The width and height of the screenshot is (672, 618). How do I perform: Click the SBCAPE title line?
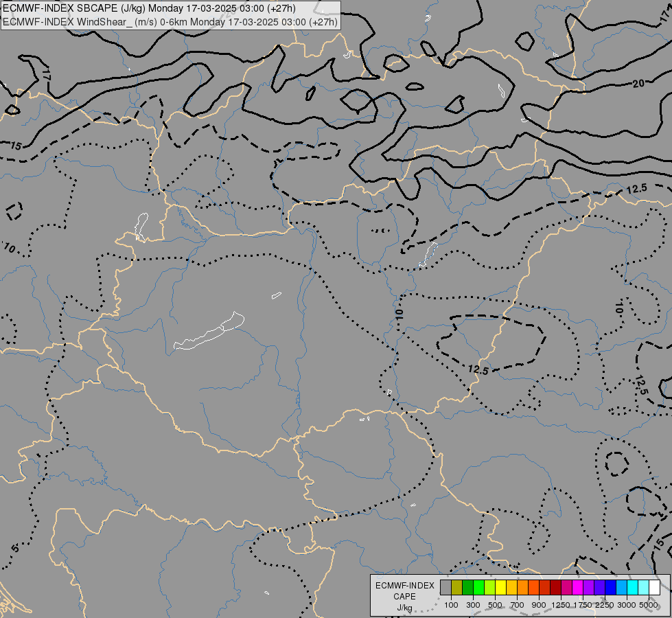(149, 8)
